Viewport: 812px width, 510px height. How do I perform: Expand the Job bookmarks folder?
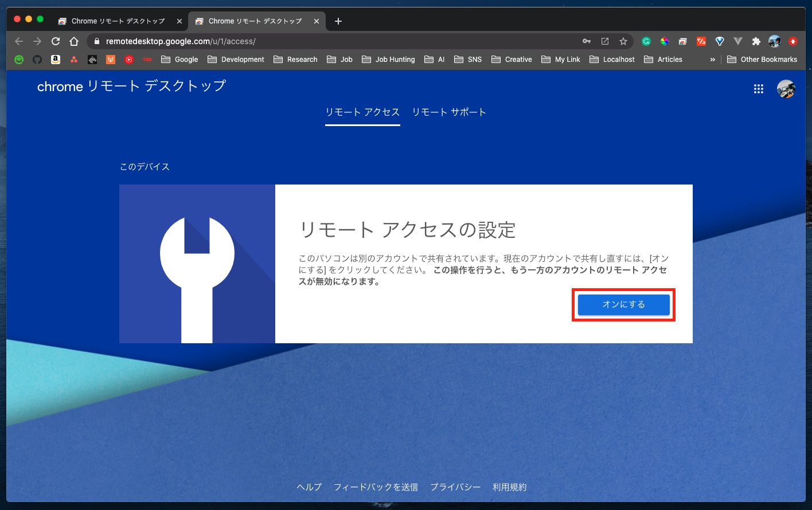click(339, 60)
